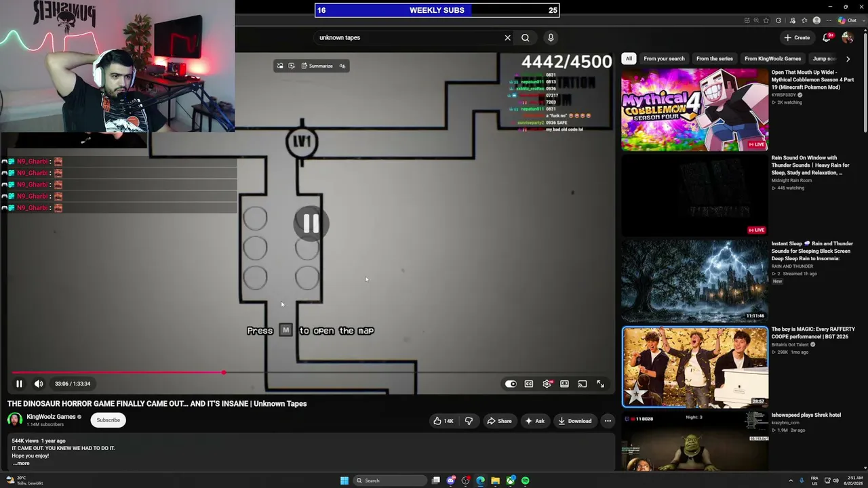Open the player settings gear

click(547, 384)
